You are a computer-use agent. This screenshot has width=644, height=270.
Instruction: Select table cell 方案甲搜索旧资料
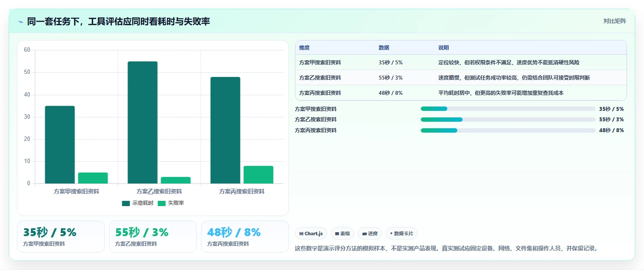[320, 63]
